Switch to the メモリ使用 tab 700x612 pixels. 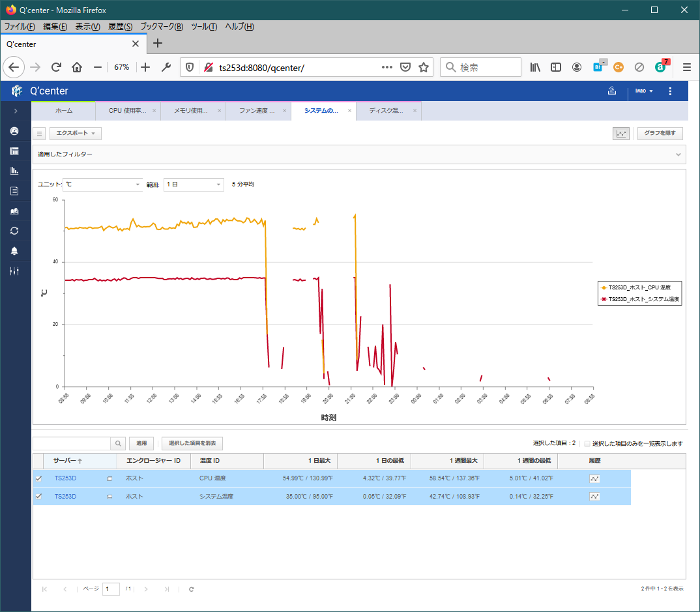tap(190, 111)
